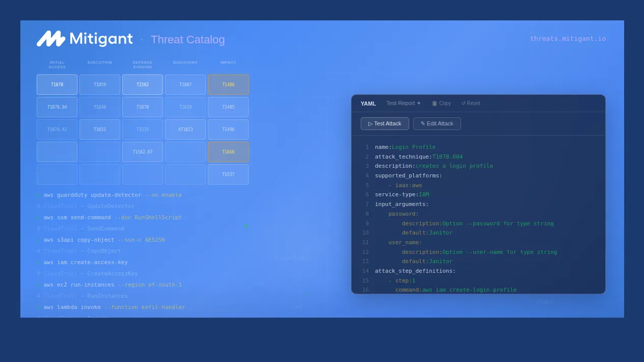Viewport: 644px width, 362px height.
Task: Select technique tile T1562
Action: click(143, 85)
